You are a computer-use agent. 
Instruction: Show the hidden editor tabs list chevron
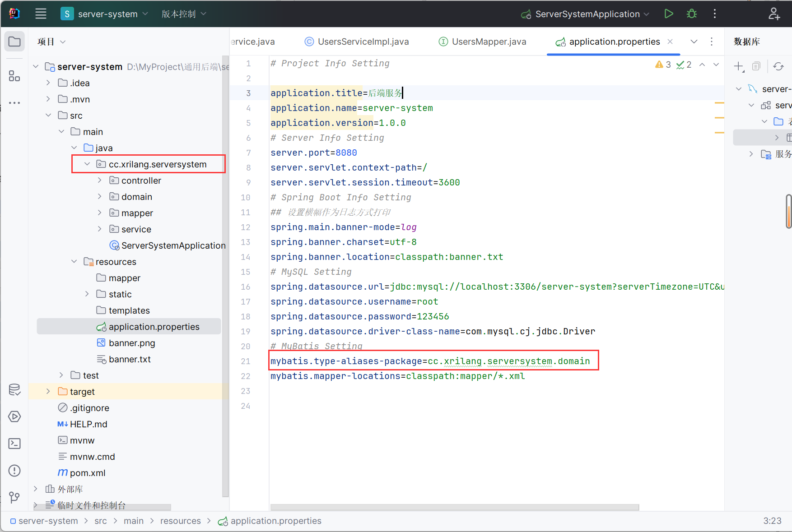tap(694, 42)
